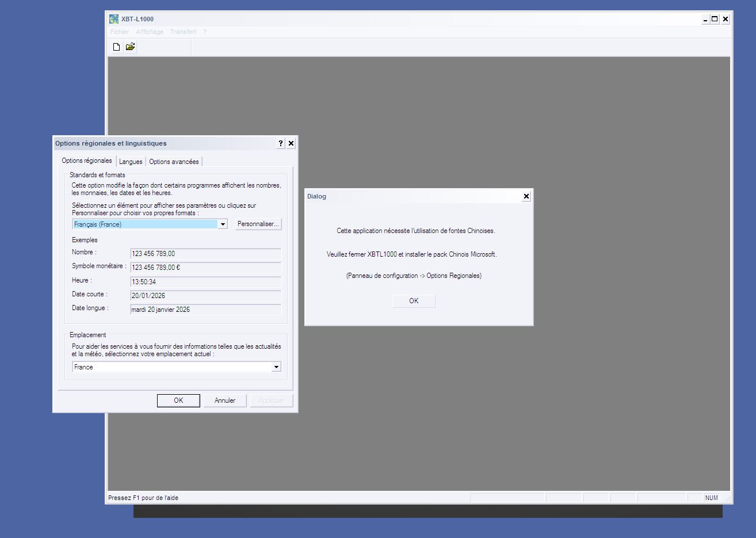Viewport: 756px width, 538px height.
Task: Minimize the XBT-L1000 main window
Action: coord(705,19)
